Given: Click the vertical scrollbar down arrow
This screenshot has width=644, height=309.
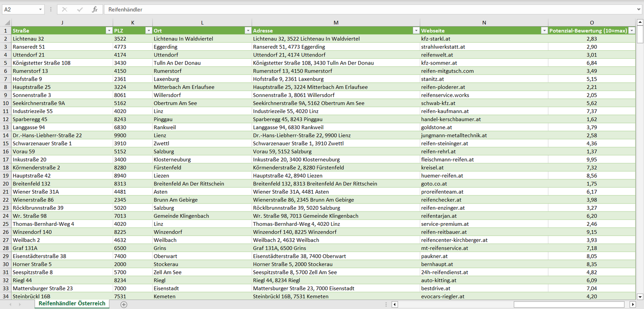Looking at the screenshot, I should [x=640, y=296].
